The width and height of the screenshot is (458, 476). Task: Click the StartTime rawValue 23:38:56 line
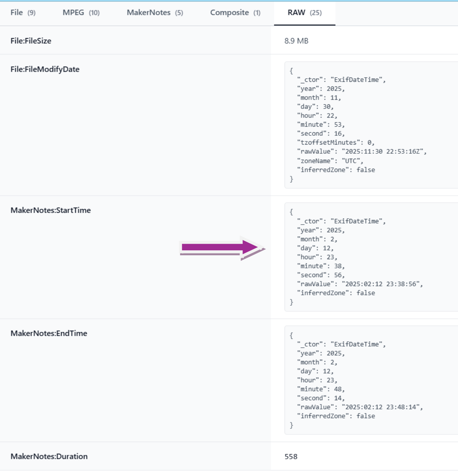coord(360,284)
